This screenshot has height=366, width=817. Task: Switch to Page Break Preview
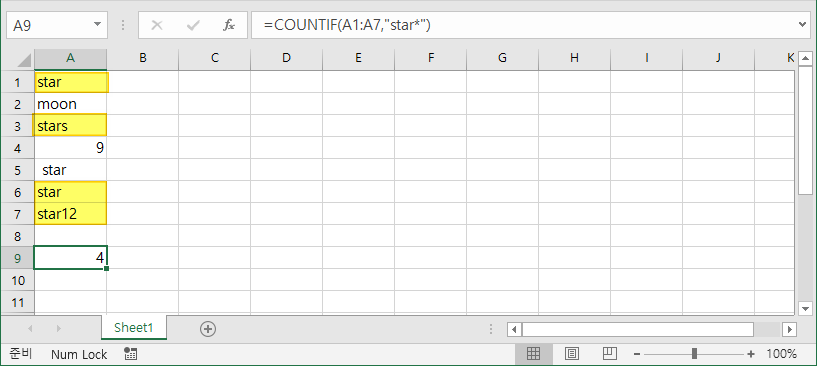click(x=610, y=354)
